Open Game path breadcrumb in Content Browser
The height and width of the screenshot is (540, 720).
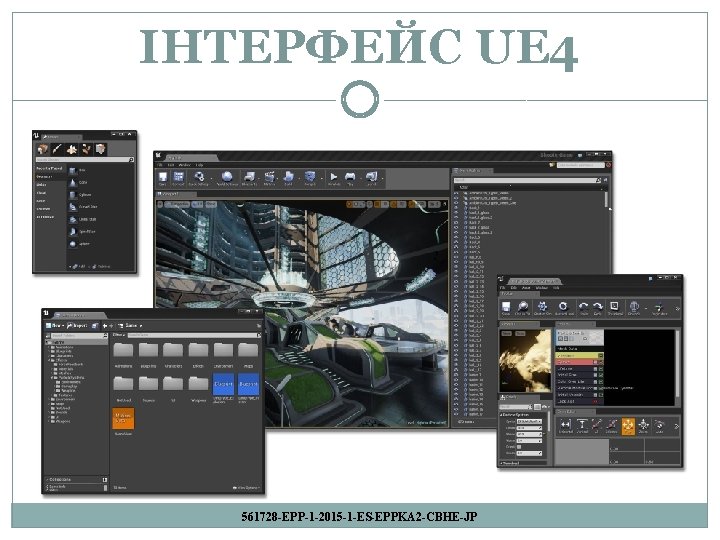131,326
